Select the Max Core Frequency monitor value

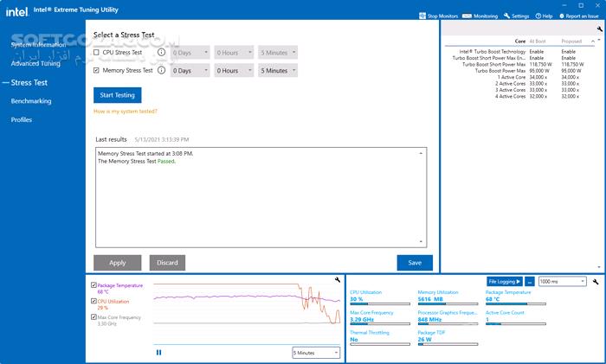[x=362, y=319]
